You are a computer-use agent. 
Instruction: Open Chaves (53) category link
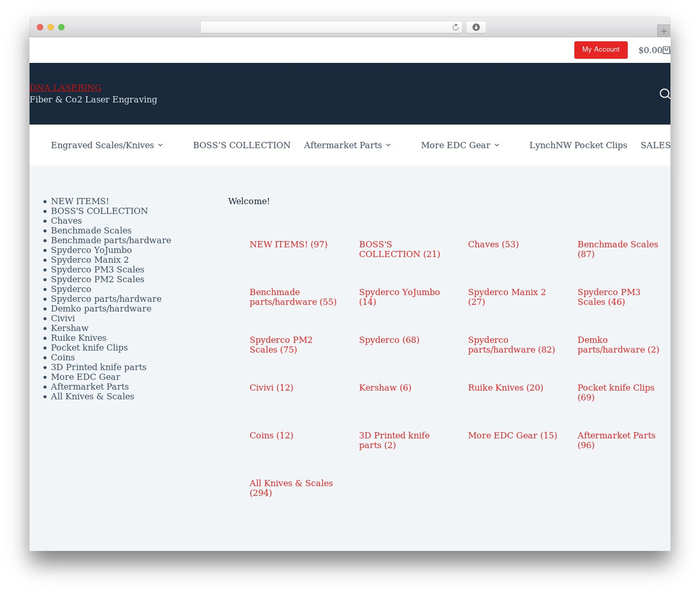493,245
